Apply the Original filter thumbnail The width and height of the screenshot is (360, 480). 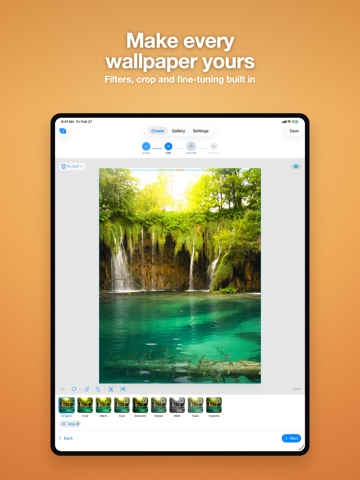tap(67, 405)
